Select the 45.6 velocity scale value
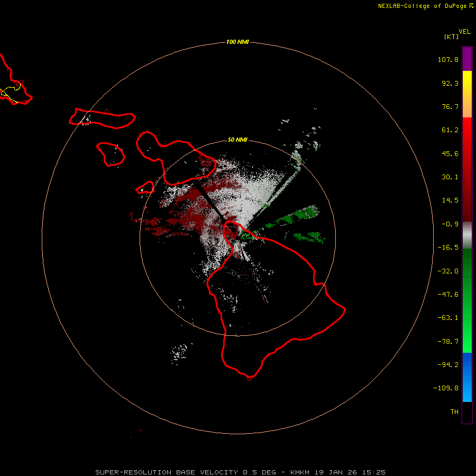This screenshot has height=476, width=476. [x=450, y=153]
